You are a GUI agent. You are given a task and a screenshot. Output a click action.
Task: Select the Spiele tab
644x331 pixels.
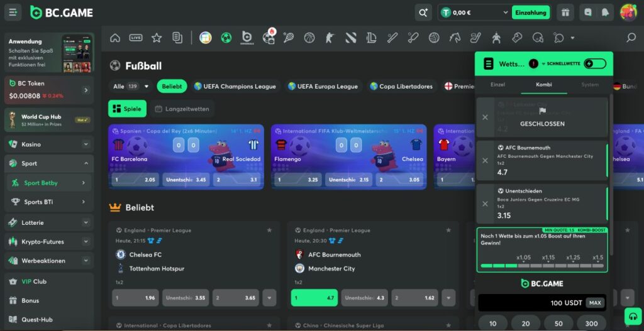click(x=127, y=109)
